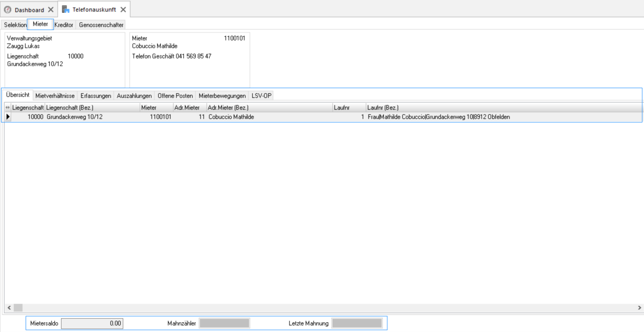Sort by Laufnr (Bez.) column header

(x=505, y=107)
